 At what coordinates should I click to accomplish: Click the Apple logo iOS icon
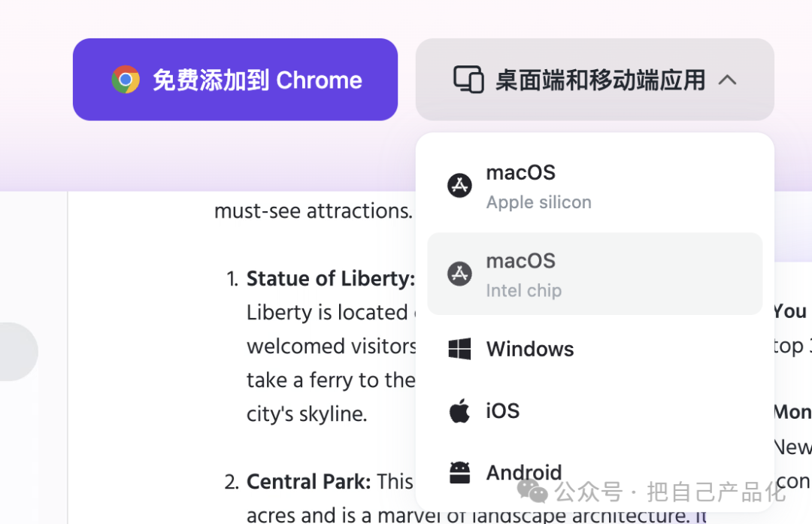pyautogui.click(x=459, y=411)
